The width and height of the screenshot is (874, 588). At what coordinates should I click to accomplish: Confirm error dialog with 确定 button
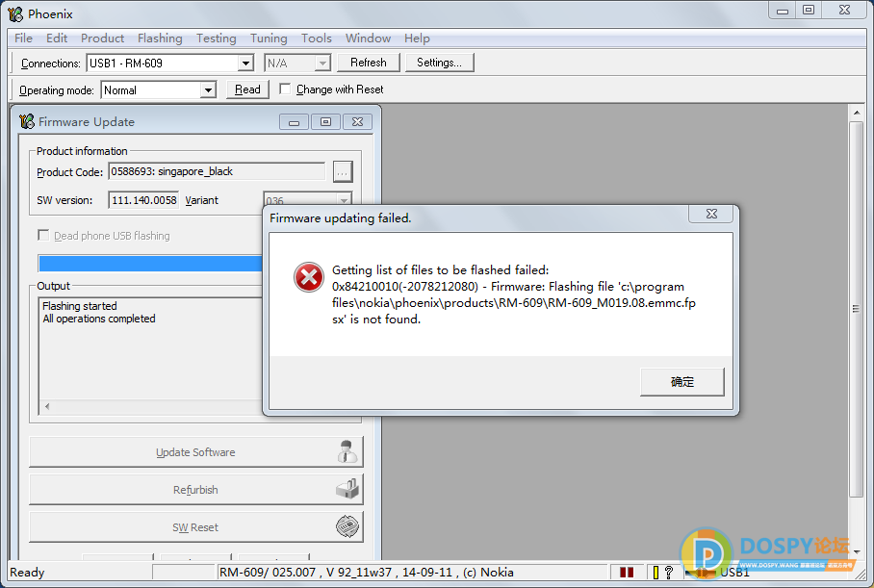[682, 382]
